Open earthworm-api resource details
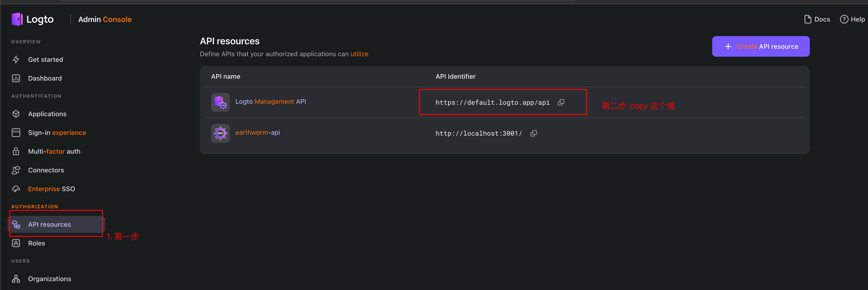Screen dimensions: 868x290 [x=257, y=133]
